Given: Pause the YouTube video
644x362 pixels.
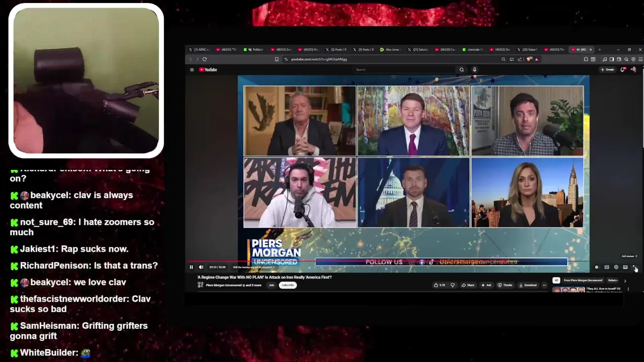Looking at the screenshot, I should 191,267.
